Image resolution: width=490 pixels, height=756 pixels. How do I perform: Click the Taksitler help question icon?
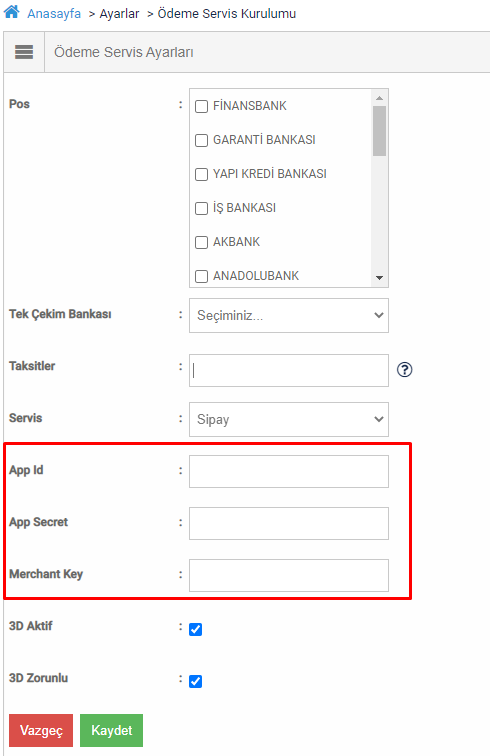[x=404, y=370]
